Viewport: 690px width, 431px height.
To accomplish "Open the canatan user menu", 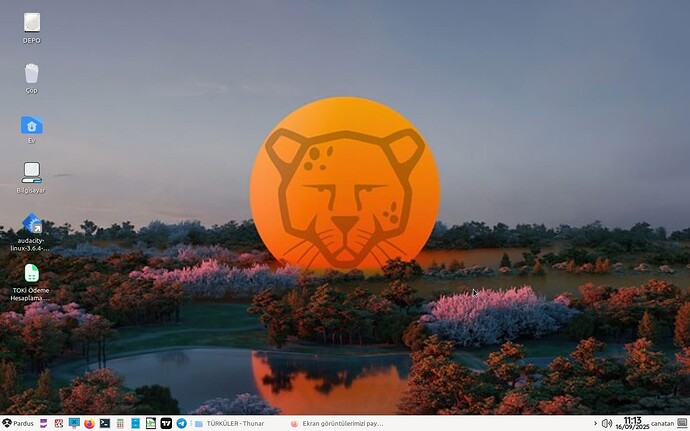I will pos(662,424).
